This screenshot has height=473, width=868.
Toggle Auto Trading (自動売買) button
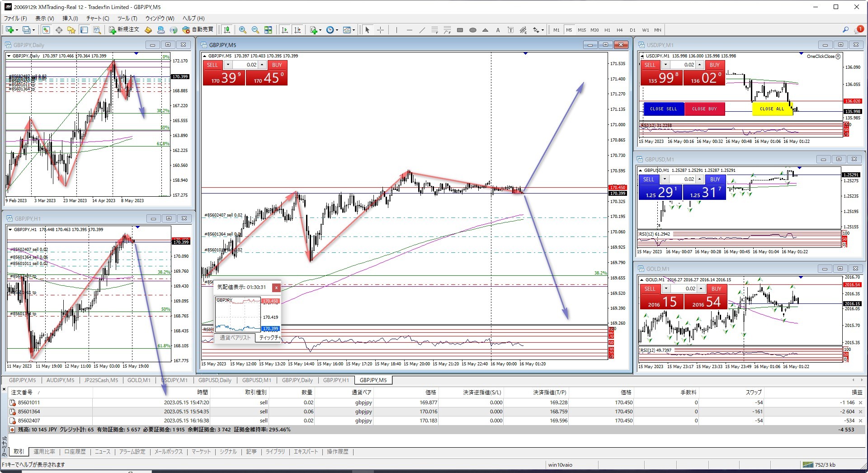(198, 30)
